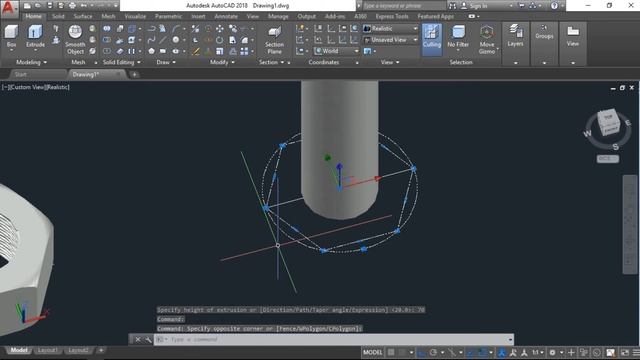Switch to the Layout2 tab

pyautogui.click(x=78, y=350)
